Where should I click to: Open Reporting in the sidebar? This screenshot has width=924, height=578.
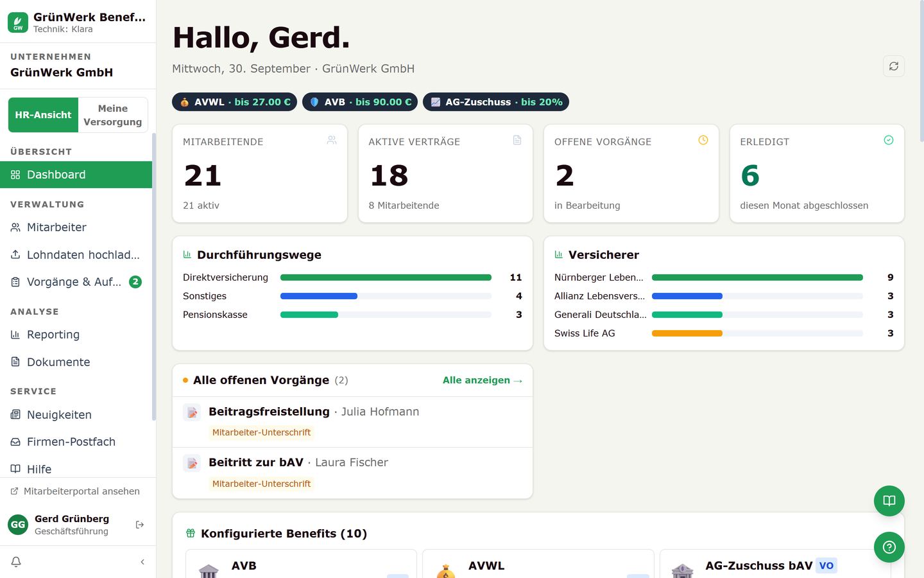[x=76, y=335]
